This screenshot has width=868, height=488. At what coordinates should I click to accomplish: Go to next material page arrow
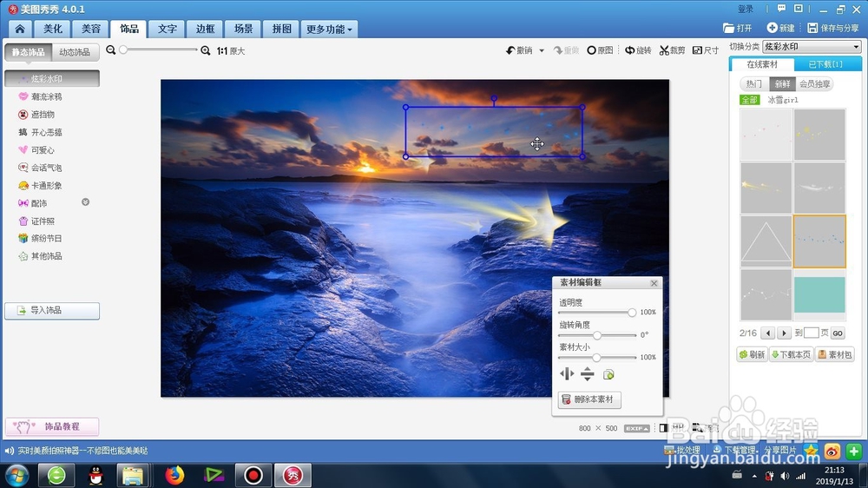click(x=783, y=333)
